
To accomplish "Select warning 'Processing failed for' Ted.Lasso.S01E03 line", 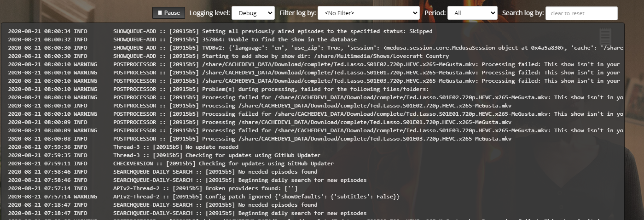I will click(316, 130).
